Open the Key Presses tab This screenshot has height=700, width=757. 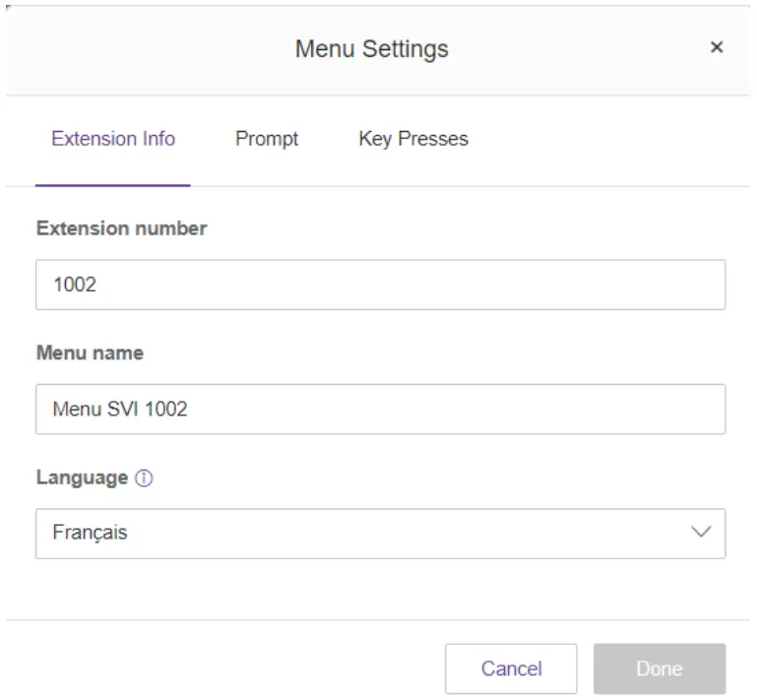pos(413,139)
